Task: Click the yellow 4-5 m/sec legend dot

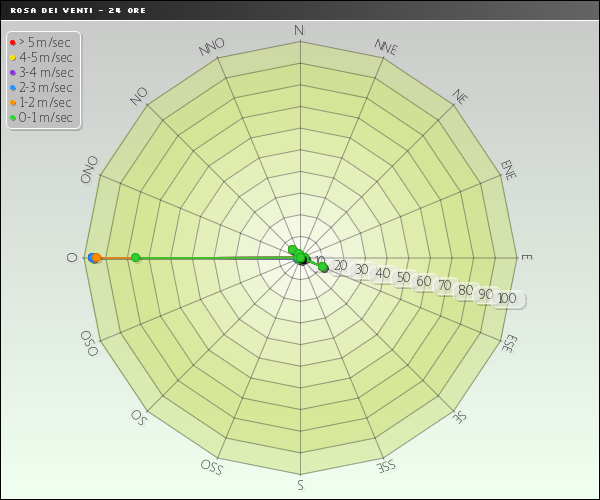Action: click(11, 57)
